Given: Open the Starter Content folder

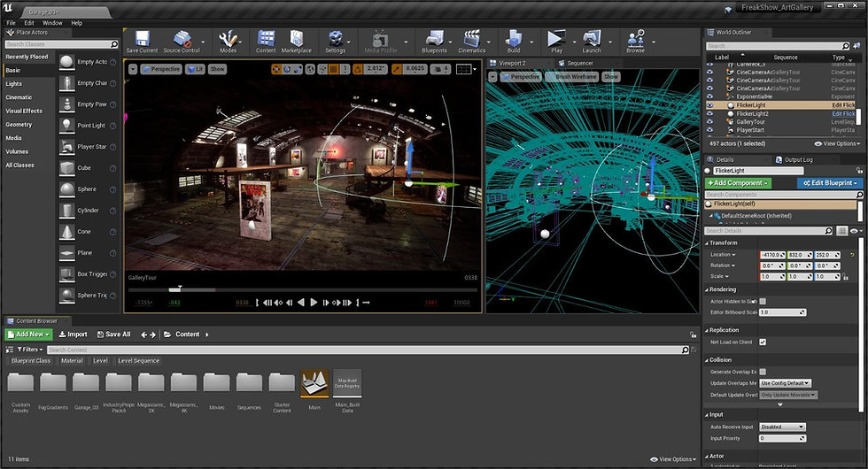Looking at the screenshot, I should (282, 382).
